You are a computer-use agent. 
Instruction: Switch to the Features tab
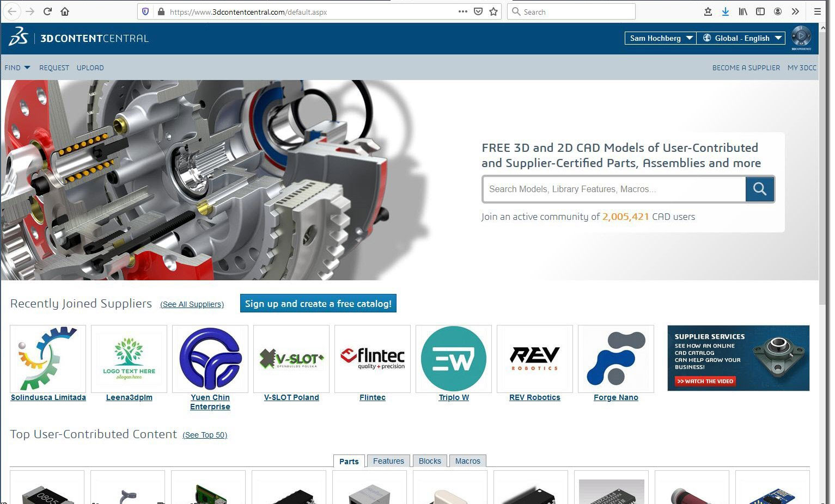click(x=388, y=461)
